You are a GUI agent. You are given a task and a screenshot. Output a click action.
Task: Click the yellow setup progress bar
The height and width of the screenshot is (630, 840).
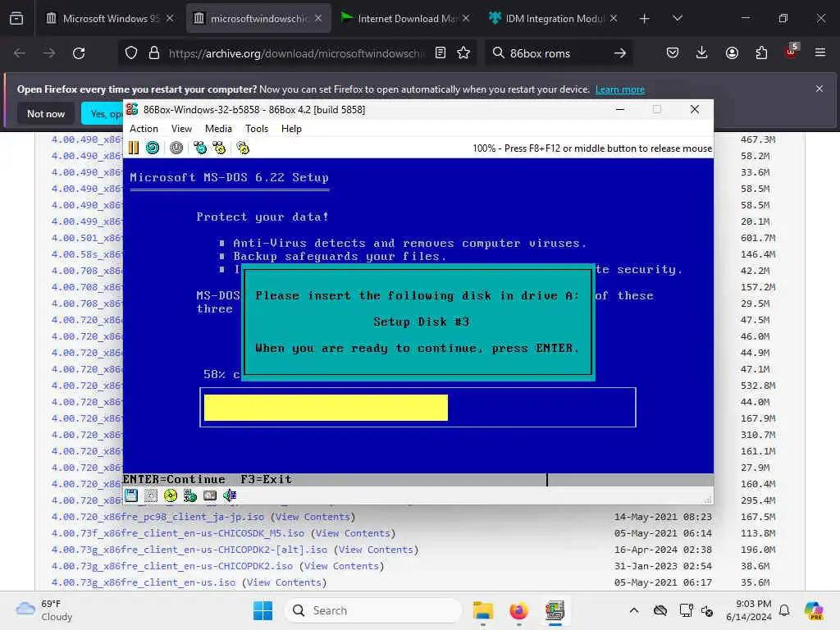coord(326,408)
